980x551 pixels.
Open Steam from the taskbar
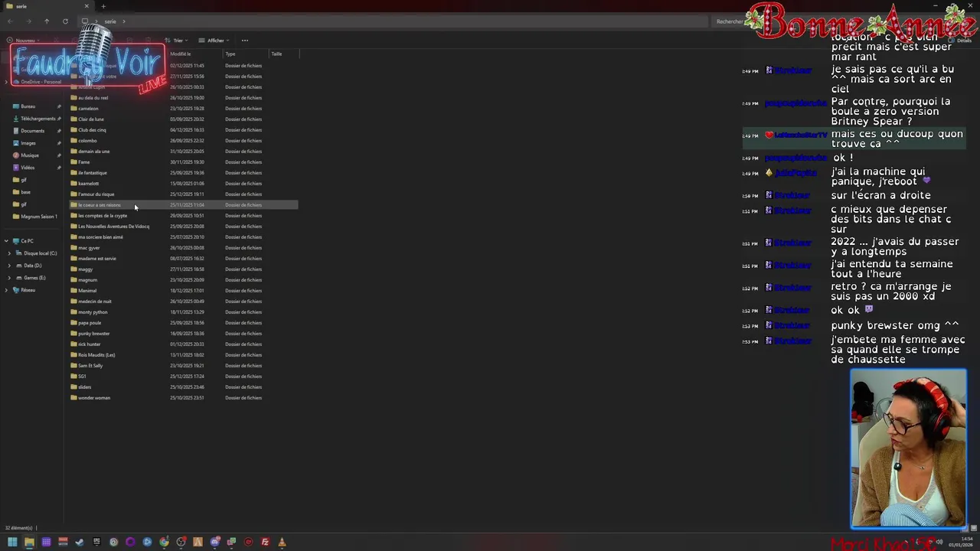pyautogui.click(x=80, y=542)
